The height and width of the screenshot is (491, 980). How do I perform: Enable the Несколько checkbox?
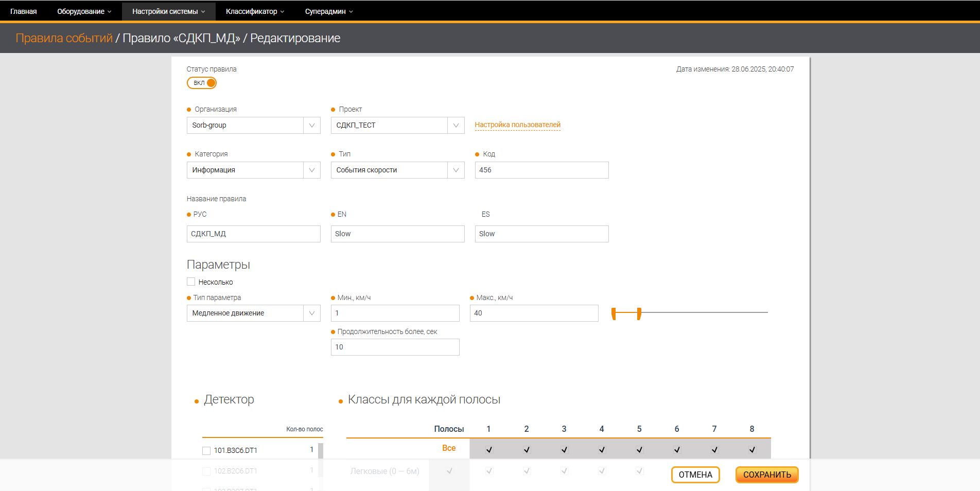190,282
